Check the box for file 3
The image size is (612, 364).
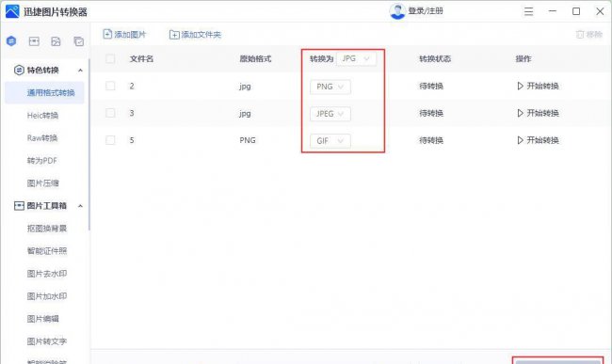pos(110,113)
